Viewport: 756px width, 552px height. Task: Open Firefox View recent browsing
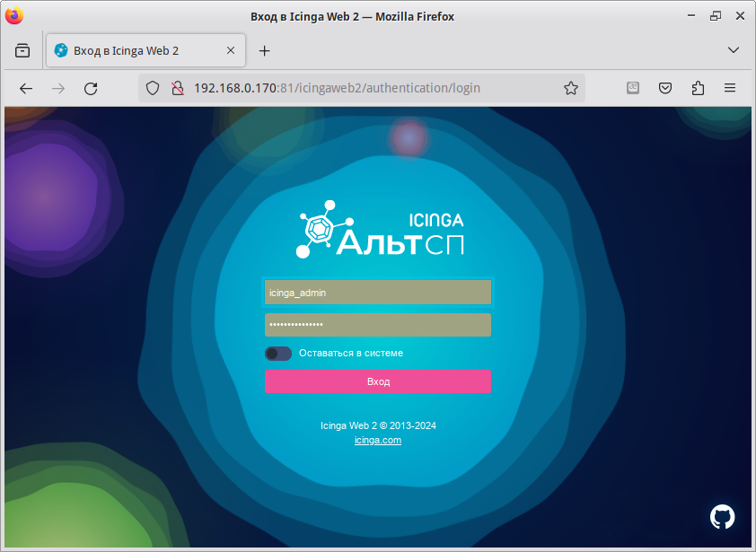pyautogui.click(x=22, y=51)
